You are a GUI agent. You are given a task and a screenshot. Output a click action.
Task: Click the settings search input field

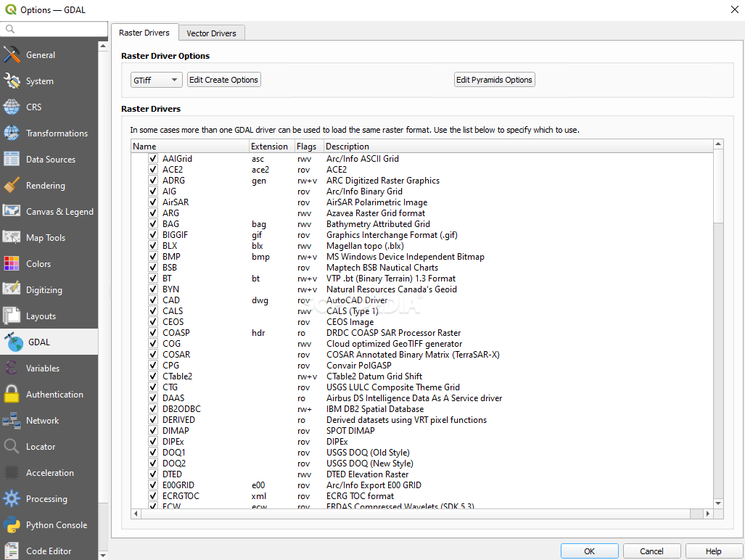(x=54, y=29)
